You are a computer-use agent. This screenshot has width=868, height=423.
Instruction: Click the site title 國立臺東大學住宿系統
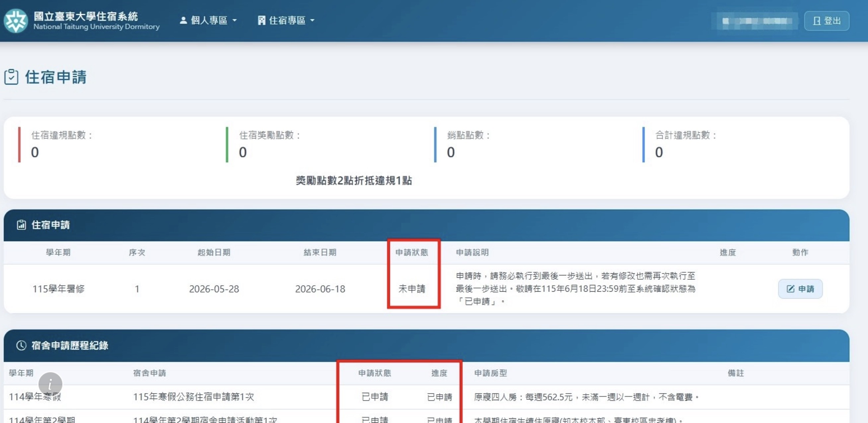click(x=86, y=16)
